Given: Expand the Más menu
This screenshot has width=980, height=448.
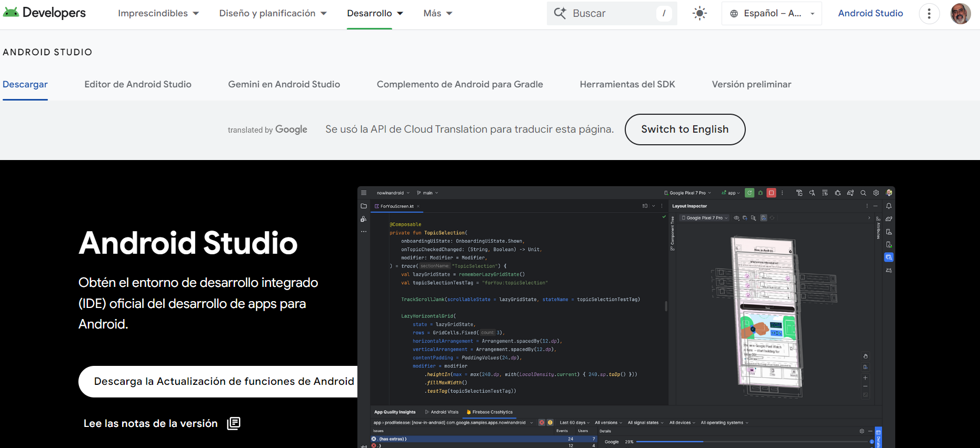Looking at the screenshot, I should (437, 14).
